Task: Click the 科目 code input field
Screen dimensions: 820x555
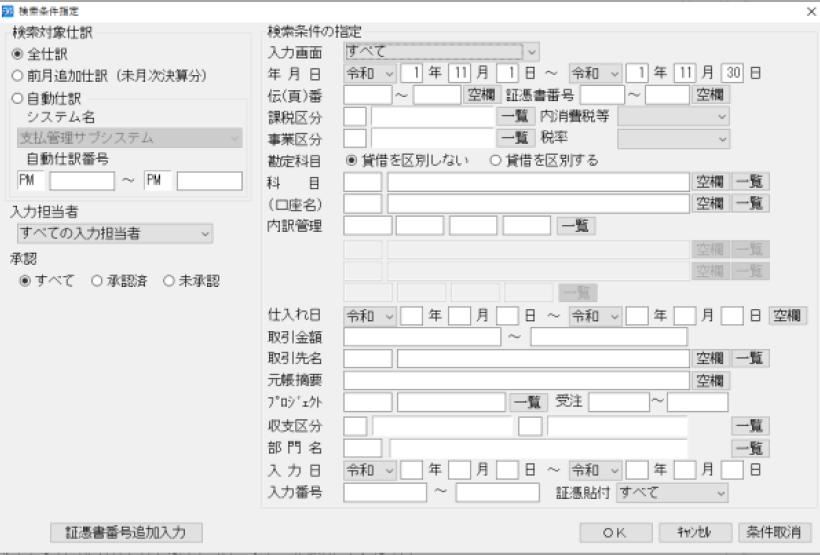Action: pyautogui.click(x=363, y=183)
